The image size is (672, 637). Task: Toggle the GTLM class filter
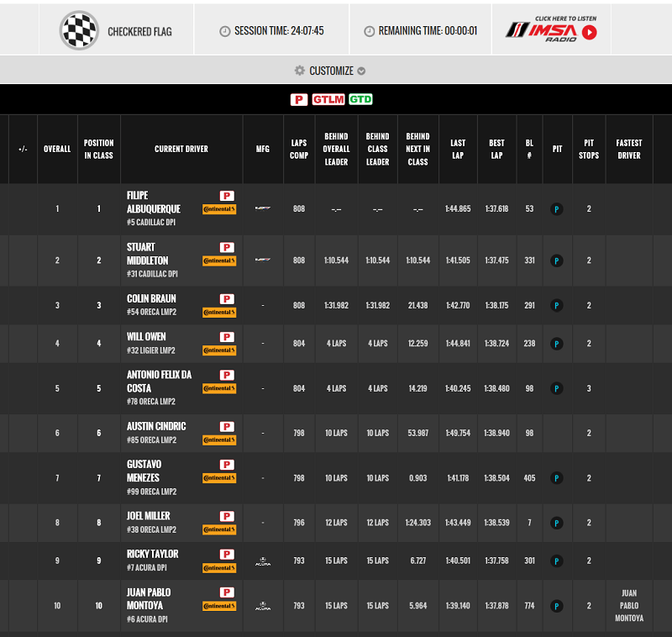[x=330, y=99]
